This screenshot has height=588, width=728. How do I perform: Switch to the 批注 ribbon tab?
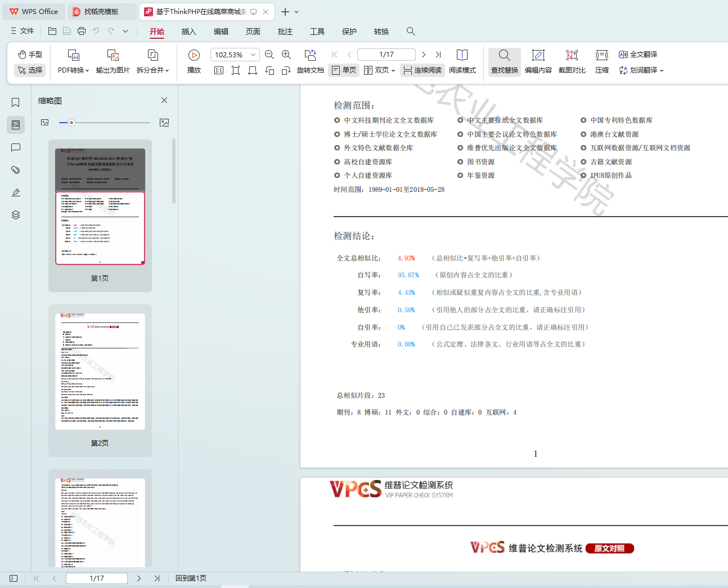point(285,32)
